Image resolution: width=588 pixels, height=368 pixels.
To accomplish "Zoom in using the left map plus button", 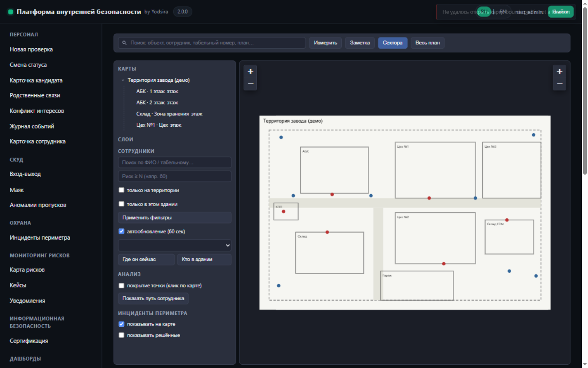I will (251, 72).
